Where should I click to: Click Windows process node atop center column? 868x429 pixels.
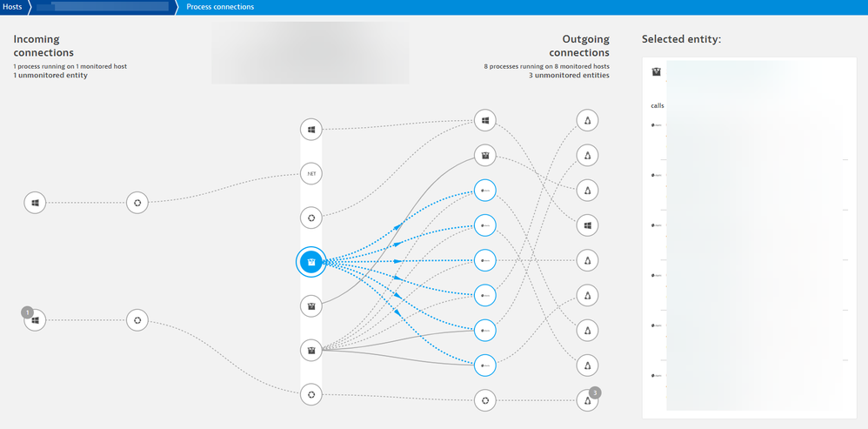[x=311, y=130]
